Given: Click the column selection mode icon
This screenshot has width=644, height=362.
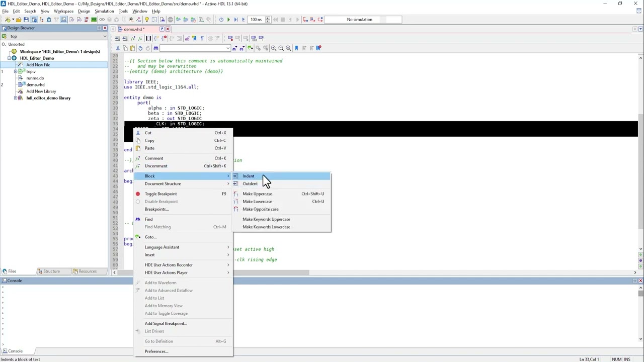Looking at the screenshot, I should [x=148, y=38].
